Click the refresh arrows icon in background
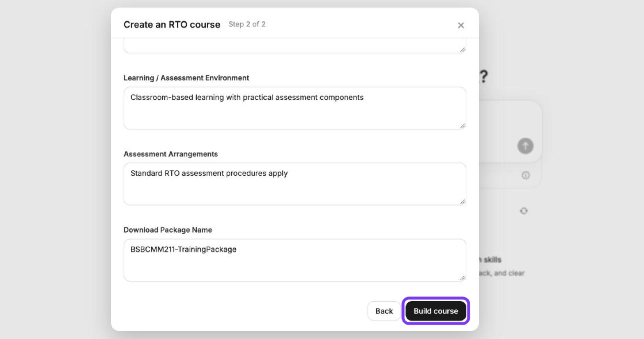 click(524, 211)
